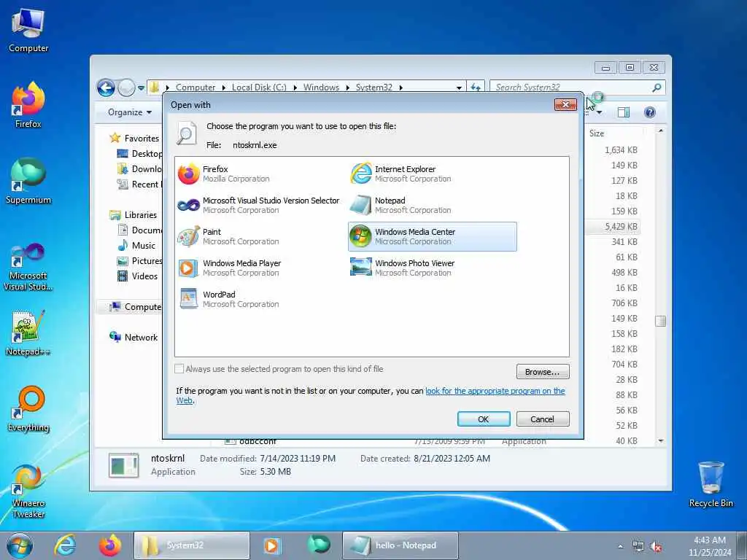Open the Firefox desktop shortcut

pos(28,106)
